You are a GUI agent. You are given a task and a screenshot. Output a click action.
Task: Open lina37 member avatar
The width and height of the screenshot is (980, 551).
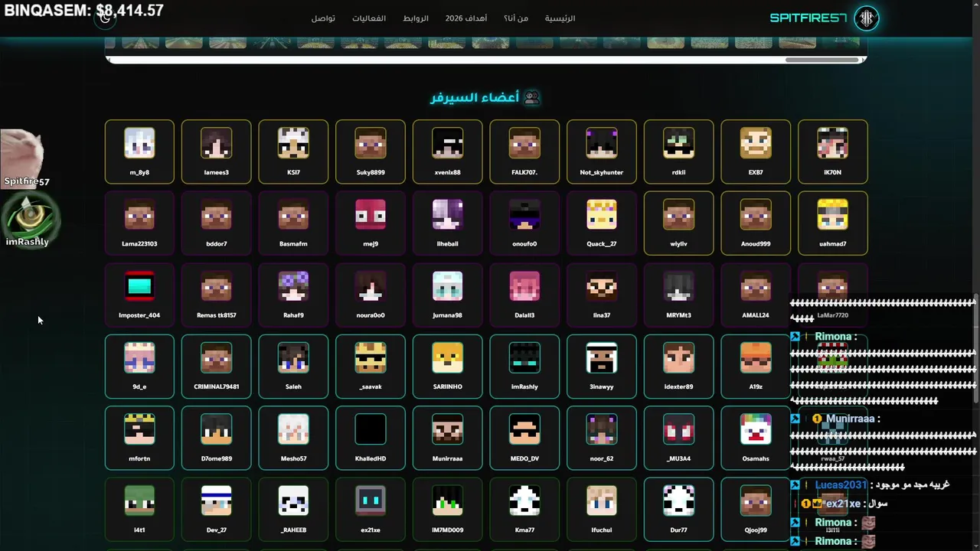point(602,286)
